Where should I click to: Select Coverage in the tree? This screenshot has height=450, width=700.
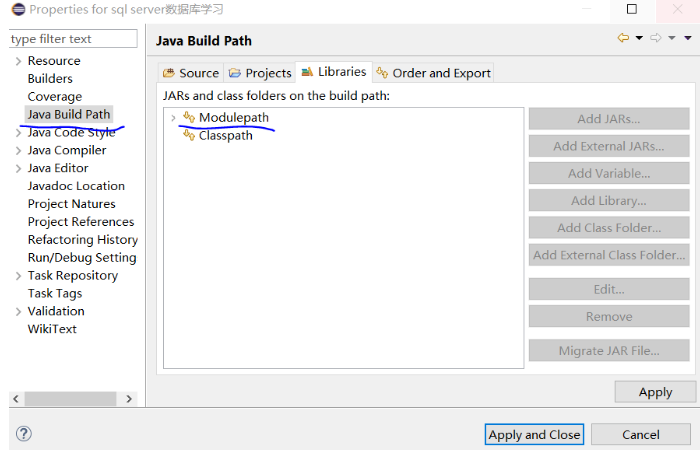[55, 96]
